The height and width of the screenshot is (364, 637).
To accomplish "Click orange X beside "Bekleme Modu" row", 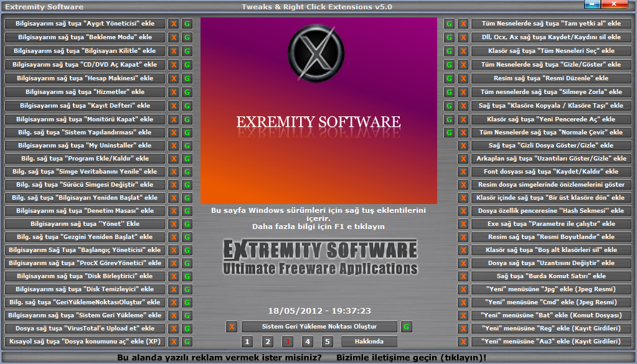I will coord(174,37).
